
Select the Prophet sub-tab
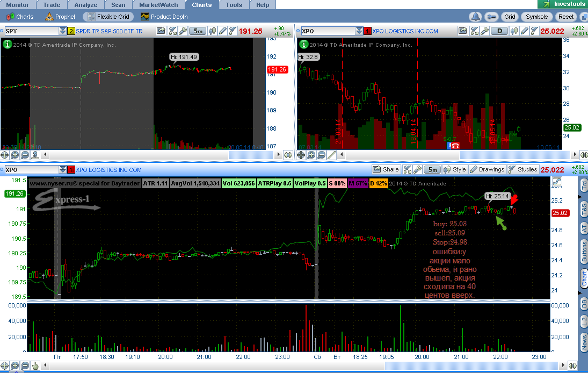pos(60,17)
